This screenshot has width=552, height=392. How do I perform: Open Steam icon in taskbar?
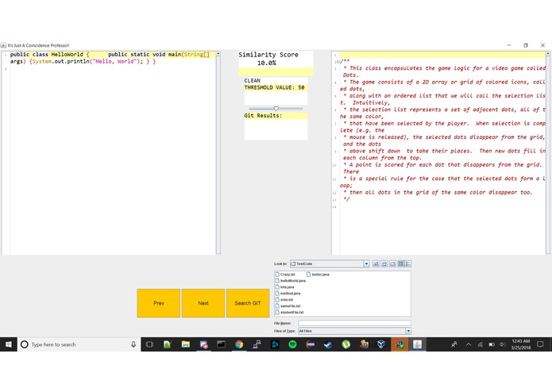328,344
